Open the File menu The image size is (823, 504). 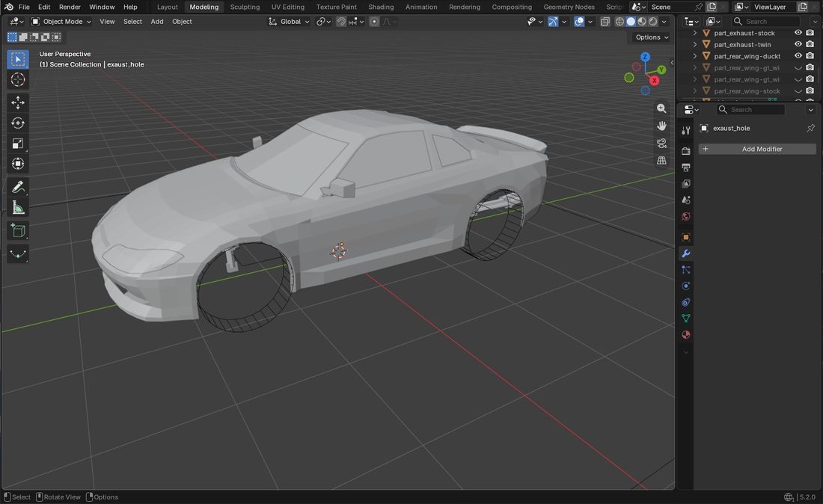(24, 7)
